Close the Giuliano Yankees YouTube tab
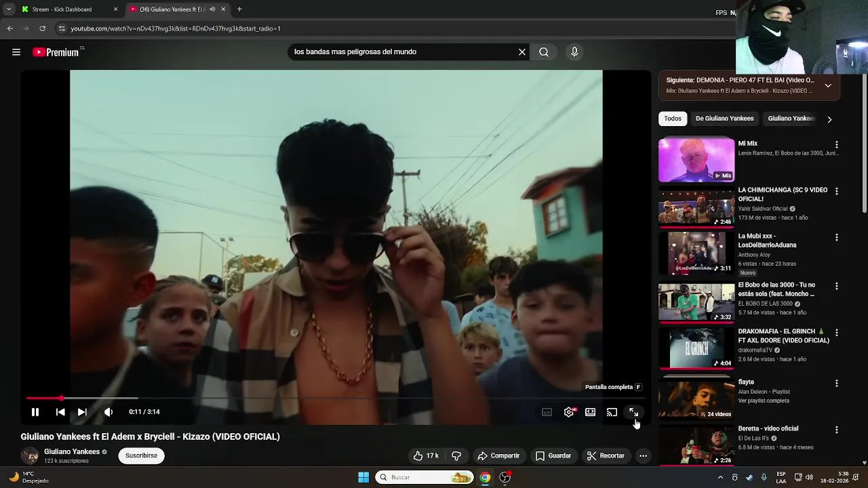This screenshot has height=488, width=868. coord(223,9)
